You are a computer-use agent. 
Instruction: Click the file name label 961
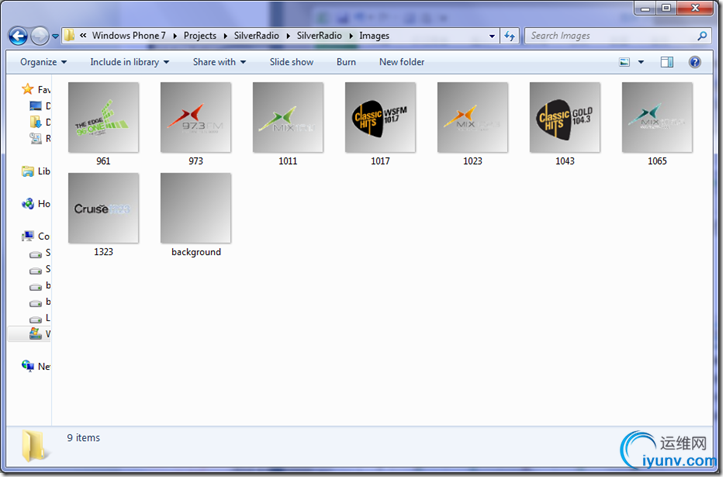point(103,161)
